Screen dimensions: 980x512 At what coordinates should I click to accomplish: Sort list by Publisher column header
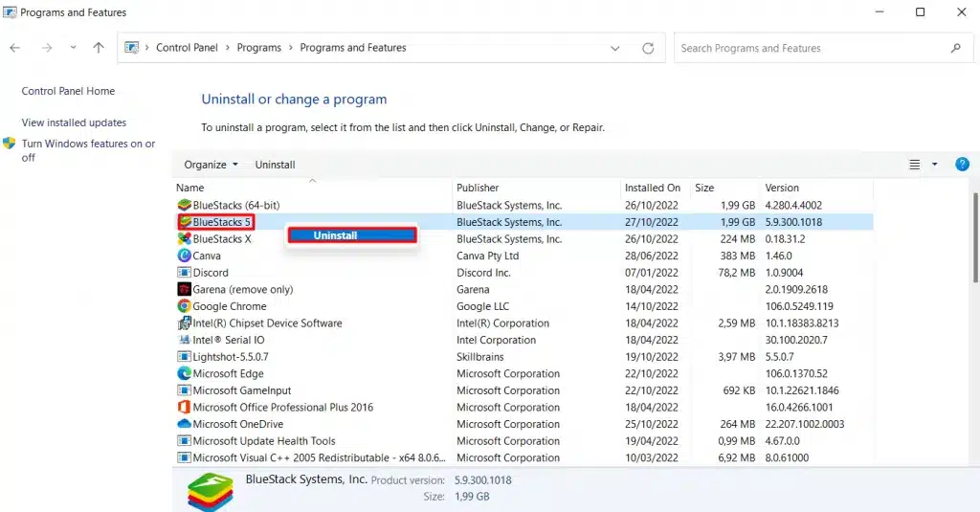[536, 188]
